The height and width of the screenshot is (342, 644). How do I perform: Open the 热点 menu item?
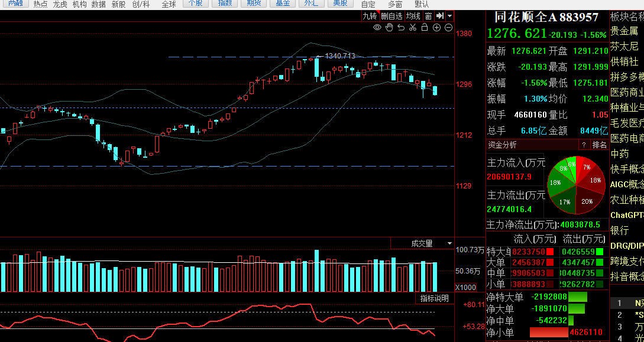tap(40, 5)
